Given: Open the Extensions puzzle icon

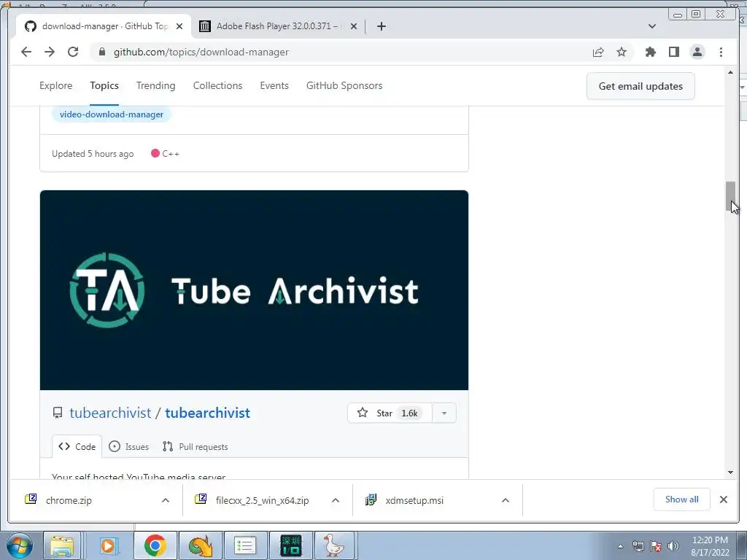Looking at the screenshot, I should point(650,52).
